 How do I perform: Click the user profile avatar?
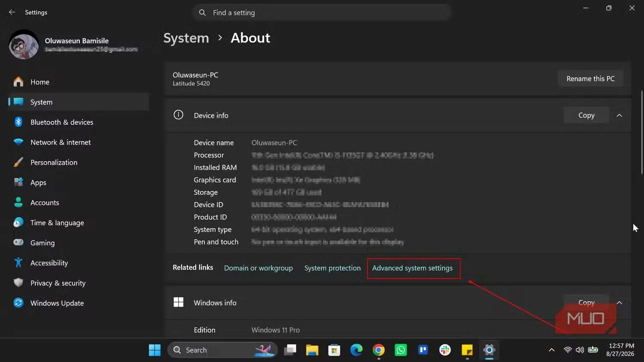point(24,45)
